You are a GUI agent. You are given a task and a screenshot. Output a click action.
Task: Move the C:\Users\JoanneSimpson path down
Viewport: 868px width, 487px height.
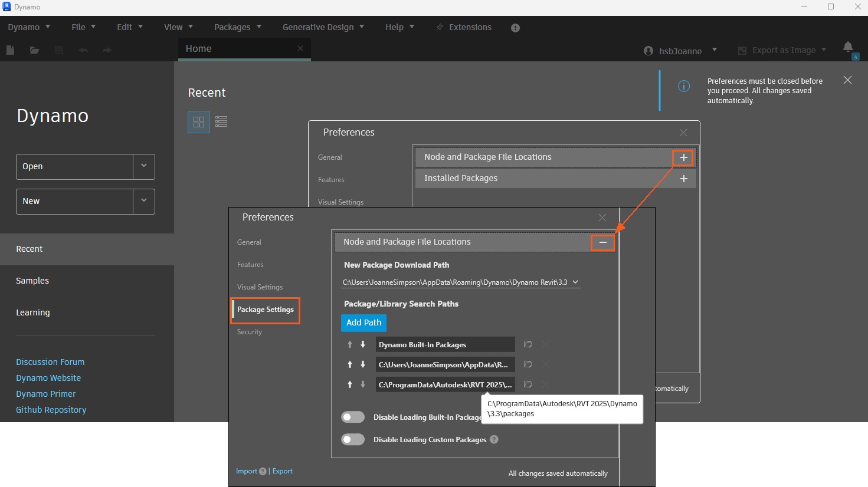[x=363, y=364]
